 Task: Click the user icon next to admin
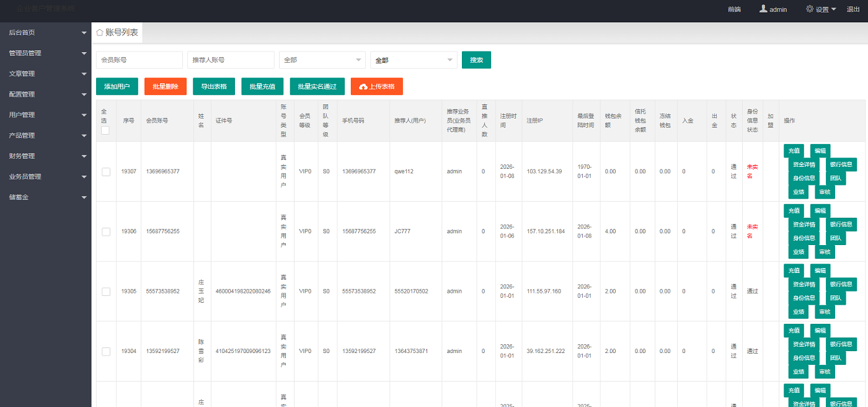(x=763, y=9)
